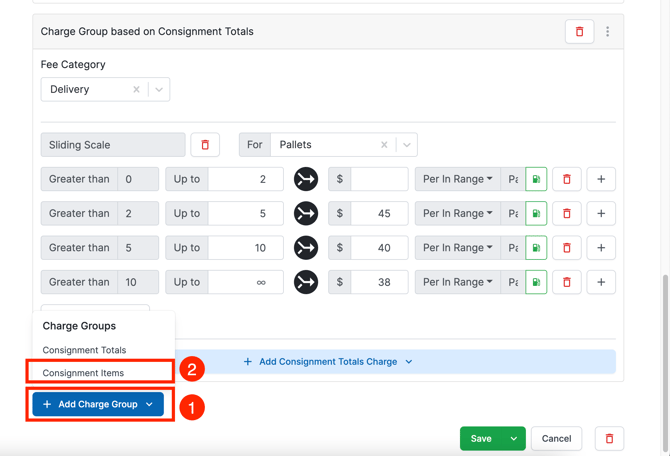Delete the Greater than 2 range row
The width and height of the screenshot is (670, 456).
coord(567,213)
